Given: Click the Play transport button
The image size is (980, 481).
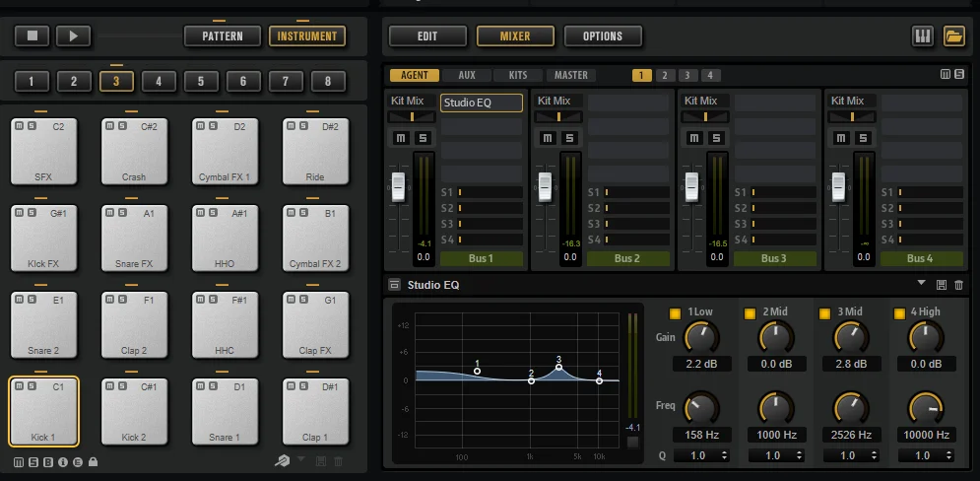Looking at the screenshot, I should point(73,35).
